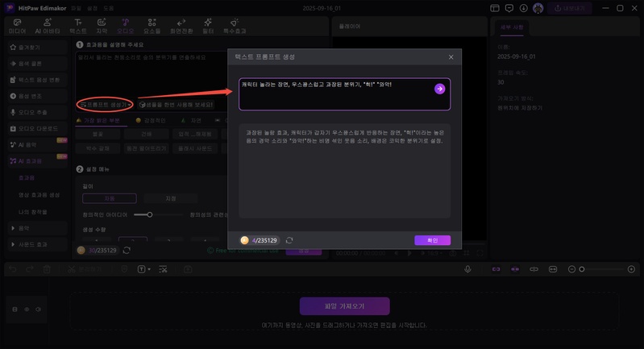Submit the prompt with the purple arrow button
This screenshot has width=644, height=349.
click(x=439, y=89)
